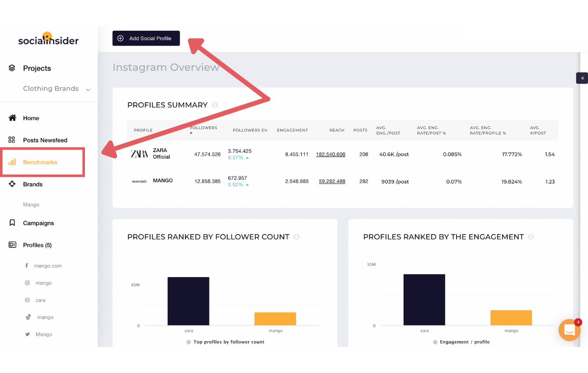Toggle Engagement / profile legend dot
The height and width of the screenshot is (373, 588).
click(x=435, y=342)
